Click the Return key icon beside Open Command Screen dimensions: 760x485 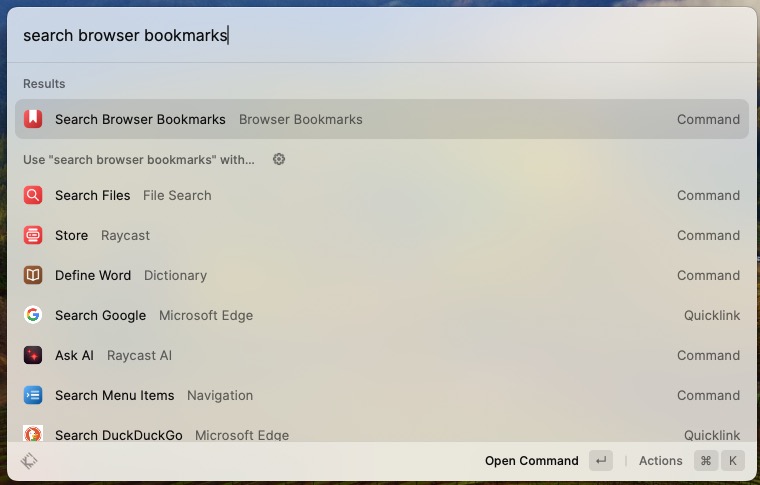[601, 461]
